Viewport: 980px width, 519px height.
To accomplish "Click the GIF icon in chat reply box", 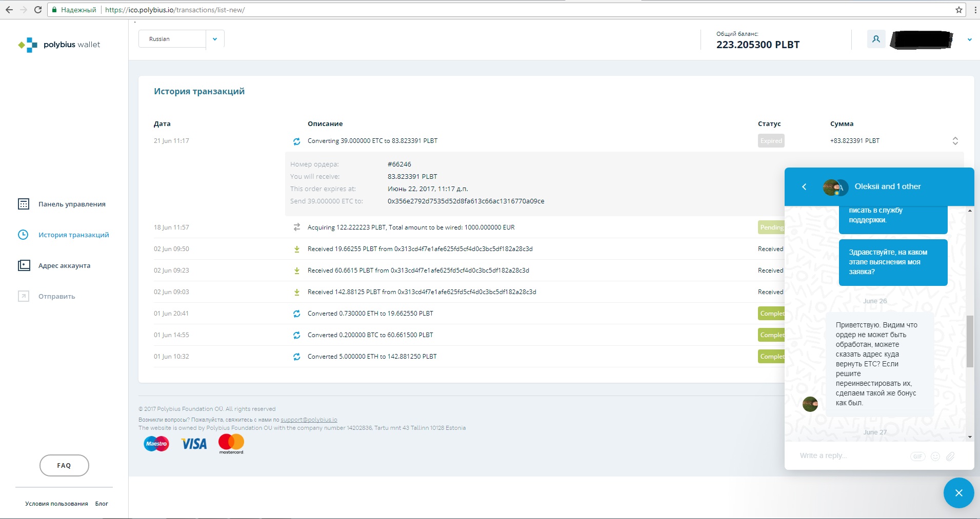I will pyautogui.click(x=917, y=456).
